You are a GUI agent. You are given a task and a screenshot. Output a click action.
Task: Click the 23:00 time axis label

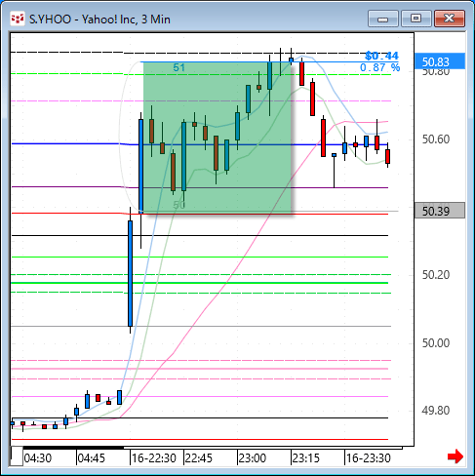click(x=253, y=458)
